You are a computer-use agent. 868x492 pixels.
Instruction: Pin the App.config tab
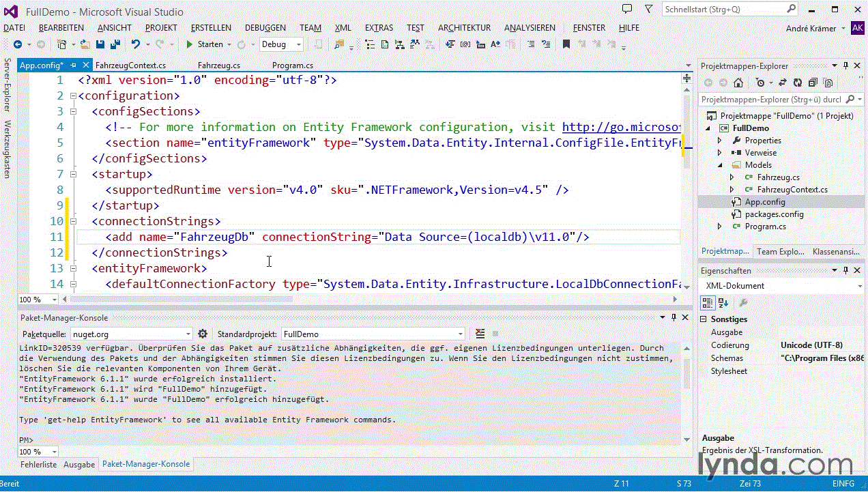[73, 66]
